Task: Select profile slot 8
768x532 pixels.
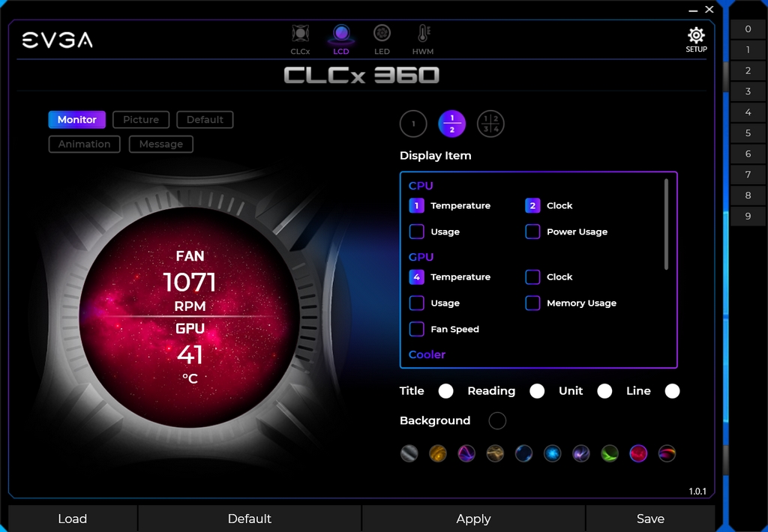Action: click(x=748, y=196)
